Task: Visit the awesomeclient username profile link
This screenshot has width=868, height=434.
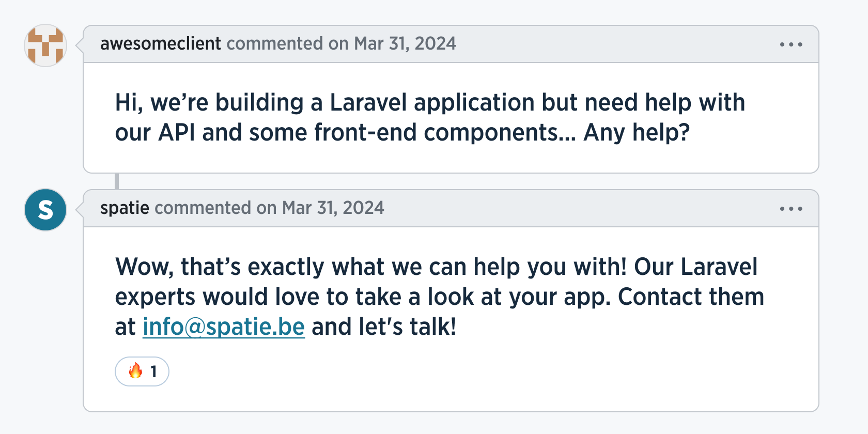Action: coord(160,44)
